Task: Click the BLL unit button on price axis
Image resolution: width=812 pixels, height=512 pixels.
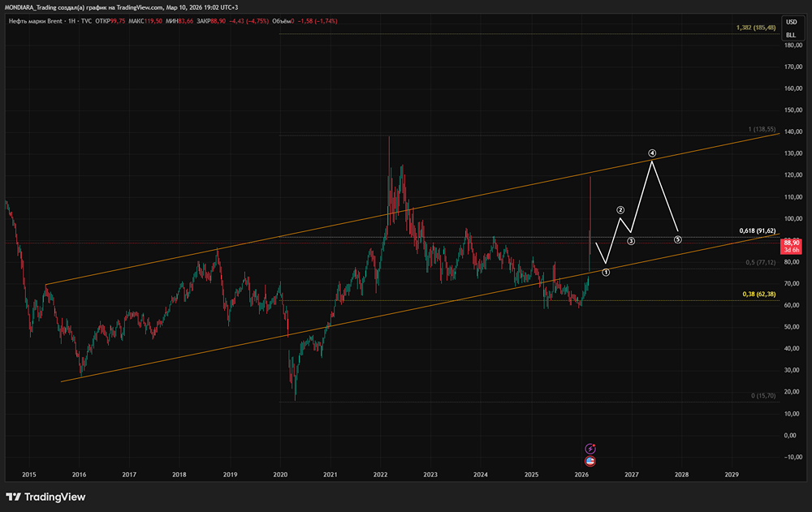Action: (791, 35)
